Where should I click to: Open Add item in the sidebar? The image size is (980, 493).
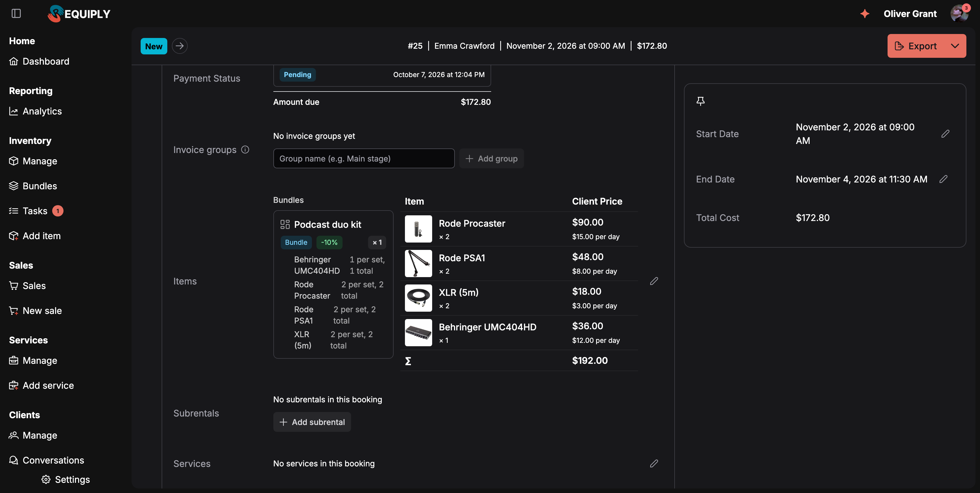click(35, 236)
